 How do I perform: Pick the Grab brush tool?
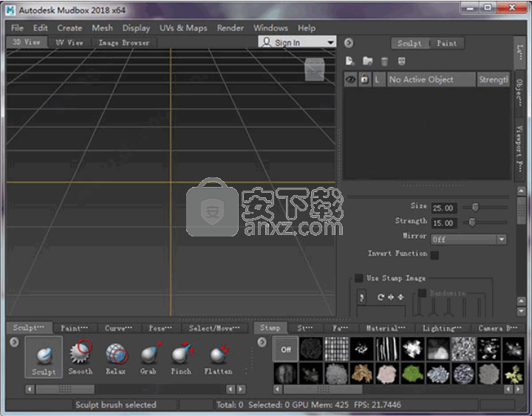[149, 358]
